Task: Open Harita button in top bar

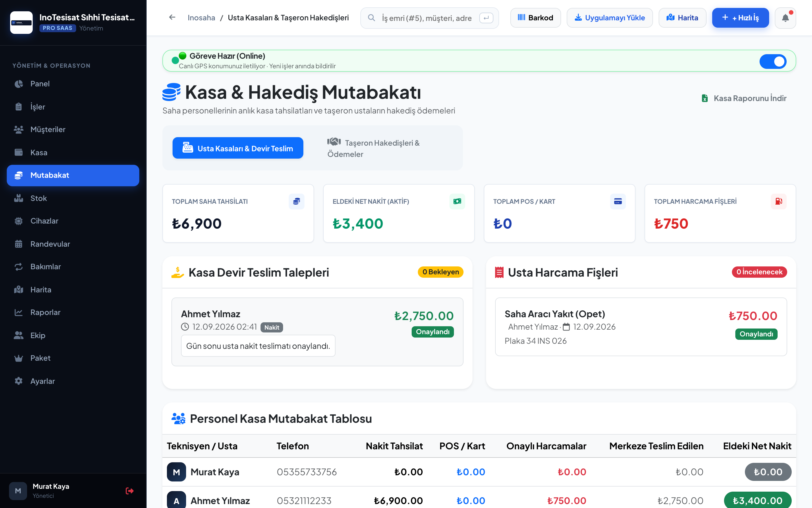Action: [x=682, y=18]
